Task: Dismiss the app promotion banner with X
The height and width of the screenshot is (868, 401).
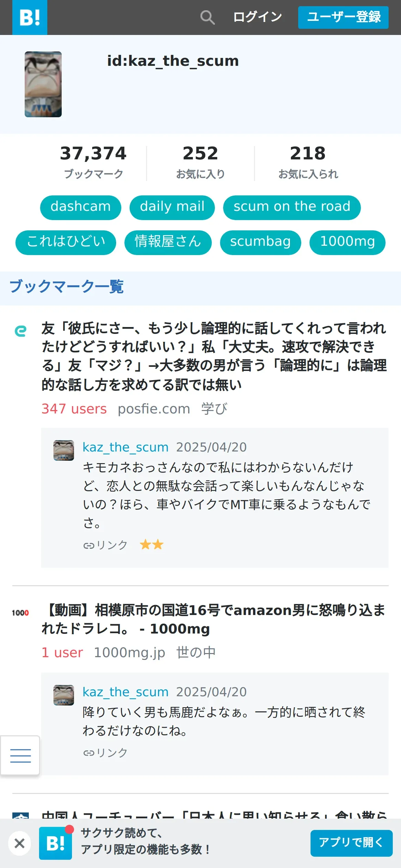Action: click(20, 843)
